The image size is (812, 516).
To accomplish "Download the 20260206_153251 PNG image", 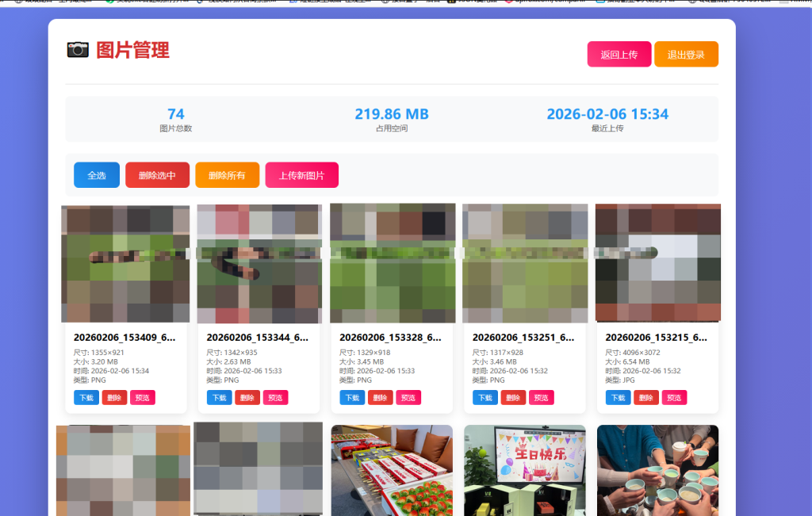I will tap(485, 398).
